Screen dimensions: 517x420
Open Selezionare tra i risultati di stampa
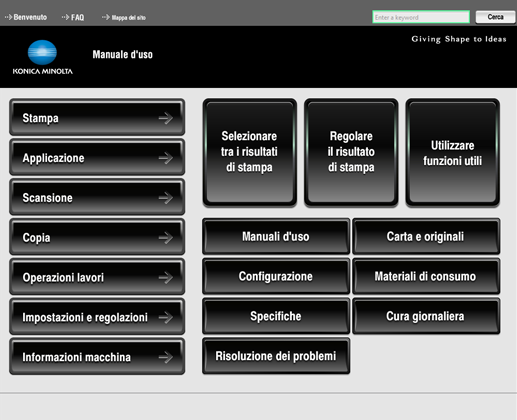tap(250, 152)
